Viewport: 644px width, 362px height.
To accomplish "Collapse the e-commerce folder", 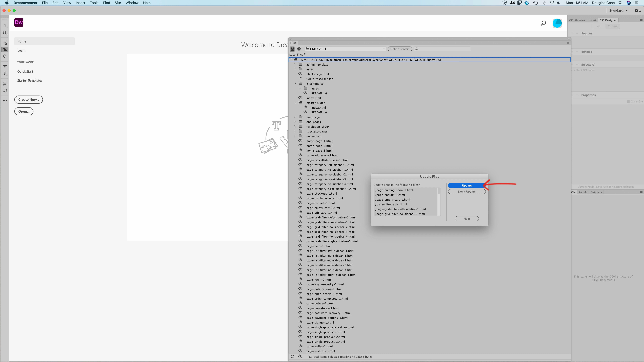I will pyautogui.click(x=295, y=83).
